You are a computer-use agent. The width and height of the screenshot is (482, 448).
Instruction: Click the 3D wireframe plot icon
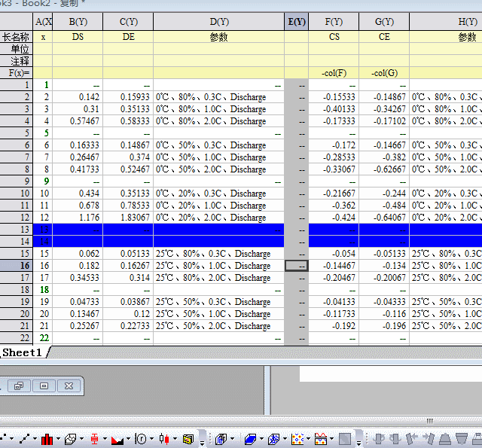pos(273,438)
